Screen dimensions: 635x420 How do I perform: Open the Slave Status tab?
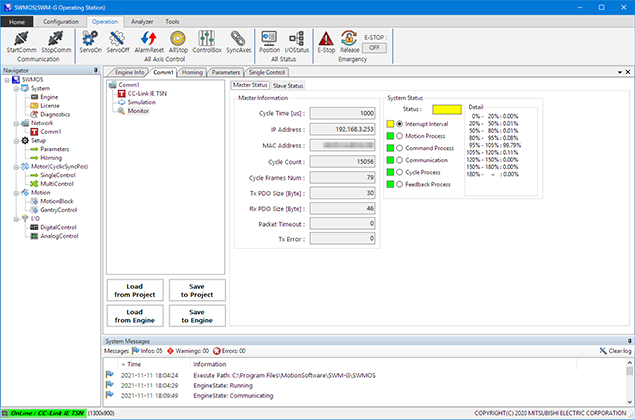click(288, 86)
